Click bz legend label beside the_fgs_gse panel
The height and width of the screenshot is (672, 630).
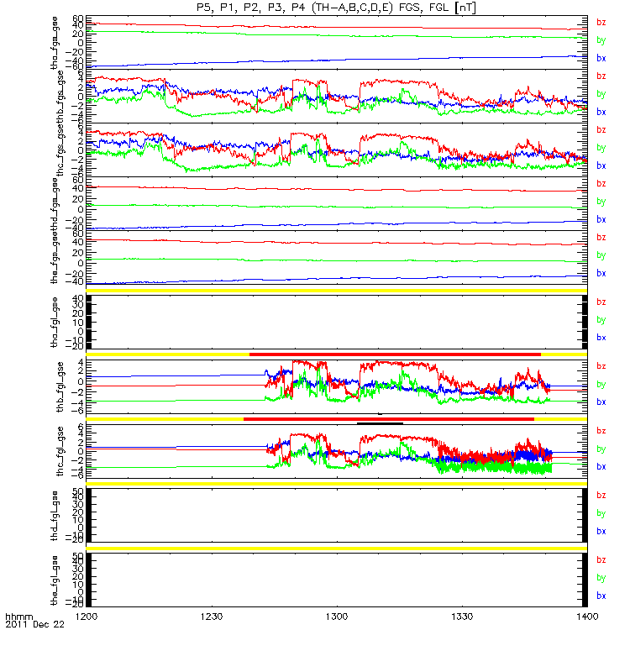pos(601,237)
